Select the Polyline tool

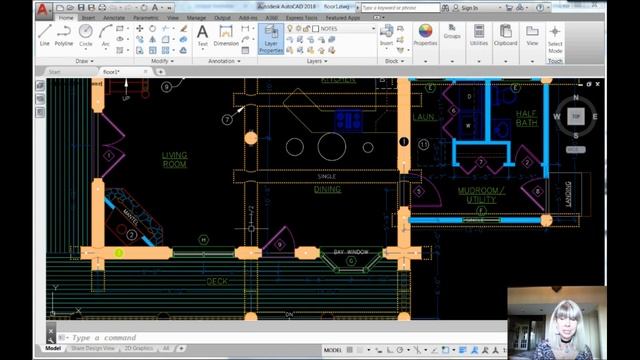tap(64, 35)
